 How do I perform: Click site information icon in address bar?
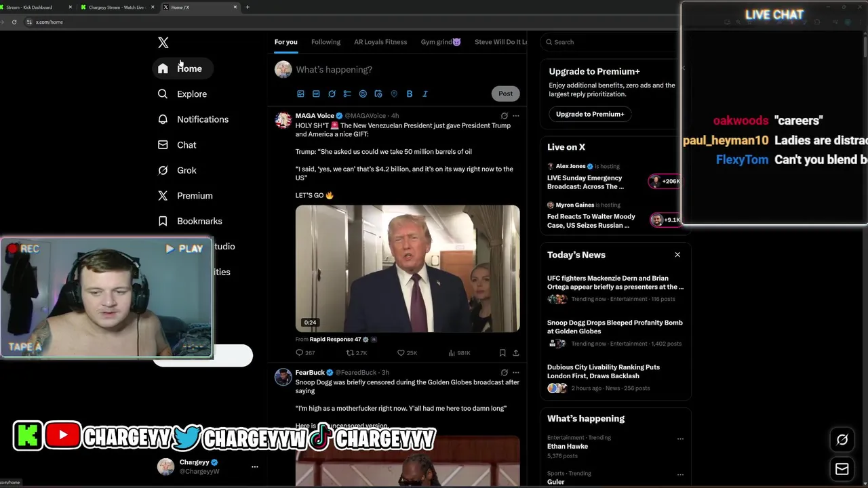pos(29,22)
